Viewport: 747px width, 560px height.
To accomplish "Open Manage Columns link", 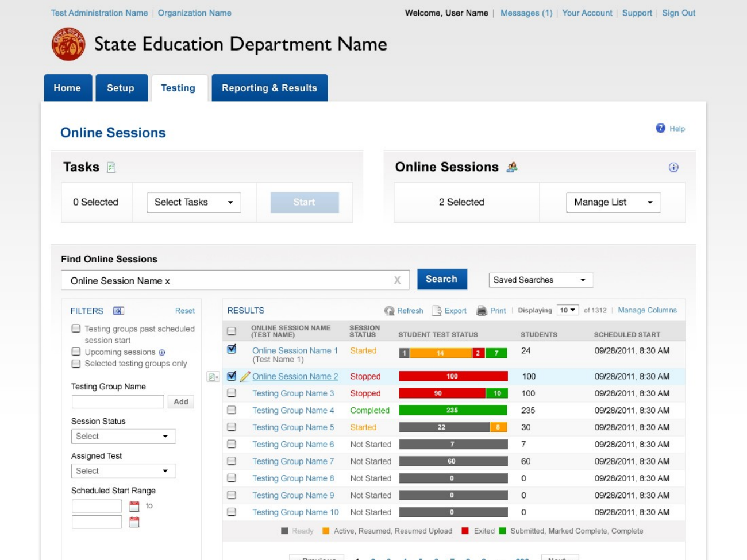I will 647,310.
